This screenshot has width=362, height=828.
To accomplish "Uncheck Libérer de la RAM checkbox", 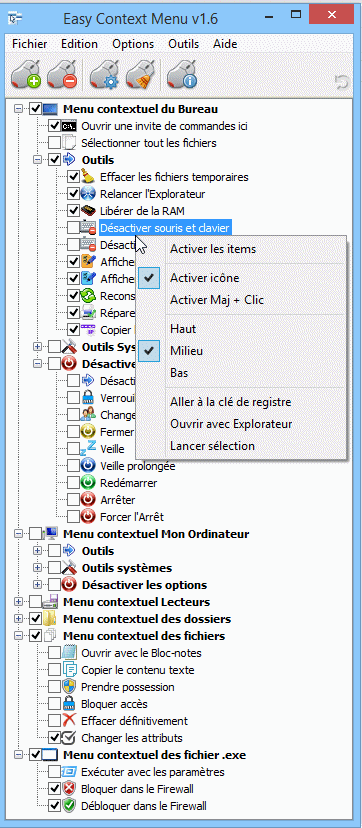I will [x=73, y=211].
